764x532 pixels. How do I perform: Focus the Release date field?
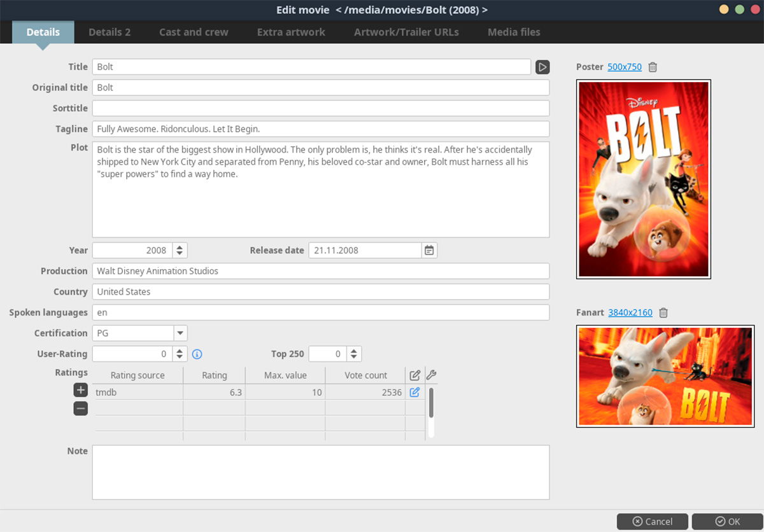365,250
